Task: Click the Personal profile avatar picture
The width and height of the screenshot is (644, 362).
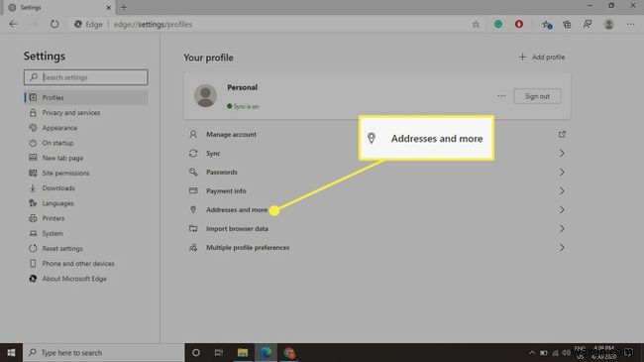Action: (205, 96)
